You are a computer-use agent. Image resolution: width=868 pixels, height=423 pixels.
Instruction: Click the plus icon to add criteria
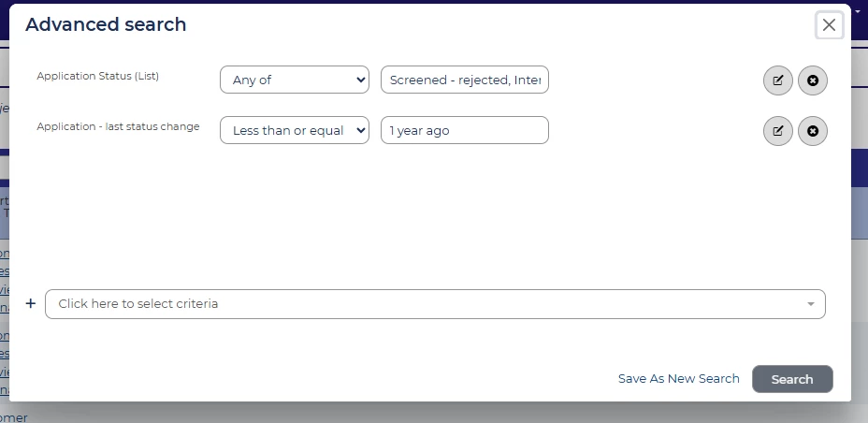point(31,303)
